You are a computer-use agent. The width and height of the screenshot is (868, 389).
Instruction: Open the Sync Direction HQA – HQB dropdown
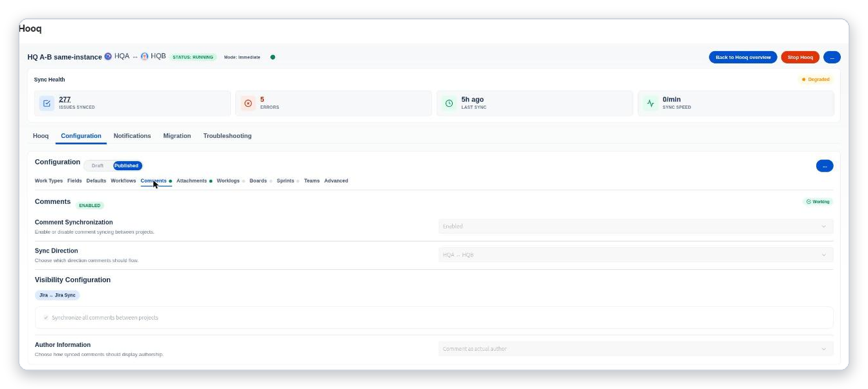point(636,255)
